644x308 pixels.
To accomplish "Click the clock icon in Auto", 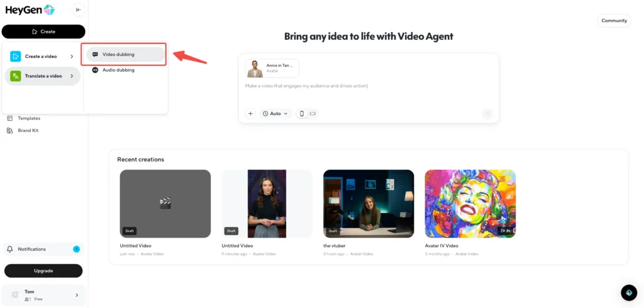I will pos(265,113).
